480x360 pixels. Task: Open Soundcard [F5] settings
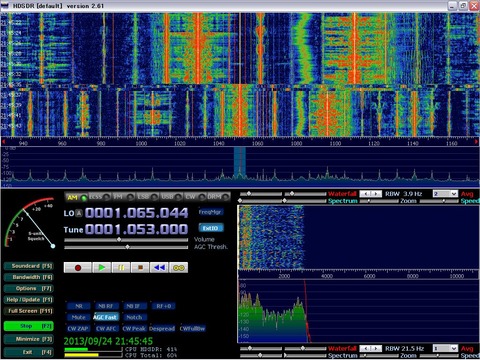click(x=29, y=266)
